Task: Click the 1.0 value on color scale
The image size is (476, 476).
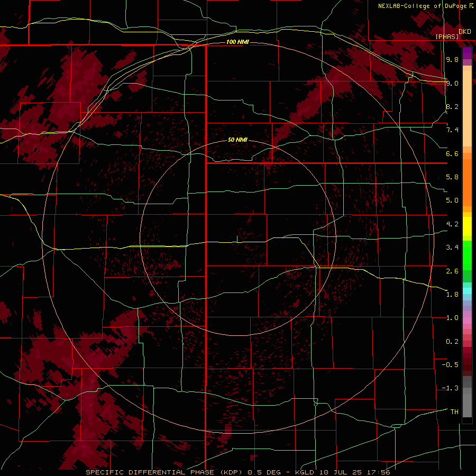Action: coord(452,318)
